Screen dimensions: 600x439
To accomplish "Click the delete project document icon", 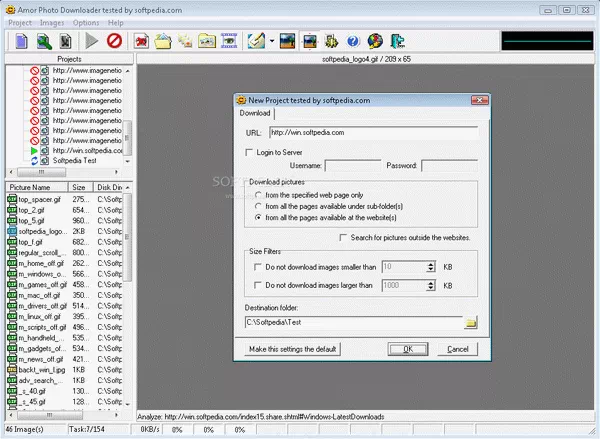I will (x=65, y=41).
